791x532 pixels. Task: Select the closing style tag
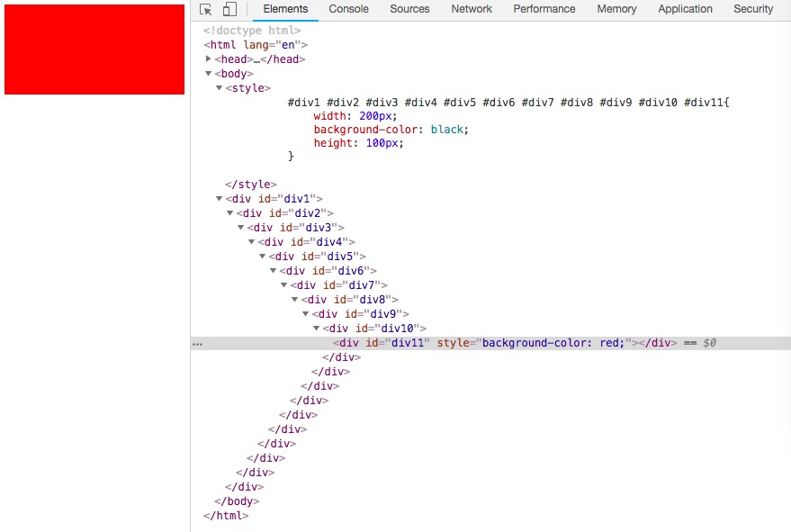point(251,185)
